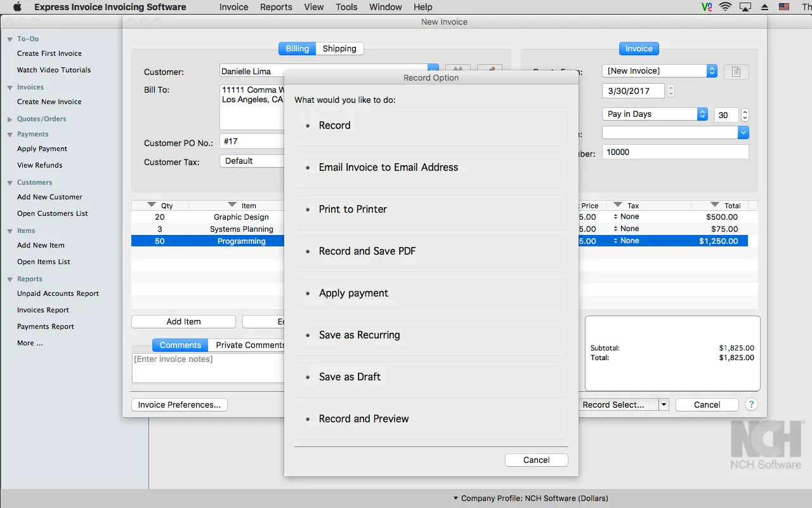
Task: Click the invoice number field showing 10000
Action: pyautogui.click(x=675, y=152)
